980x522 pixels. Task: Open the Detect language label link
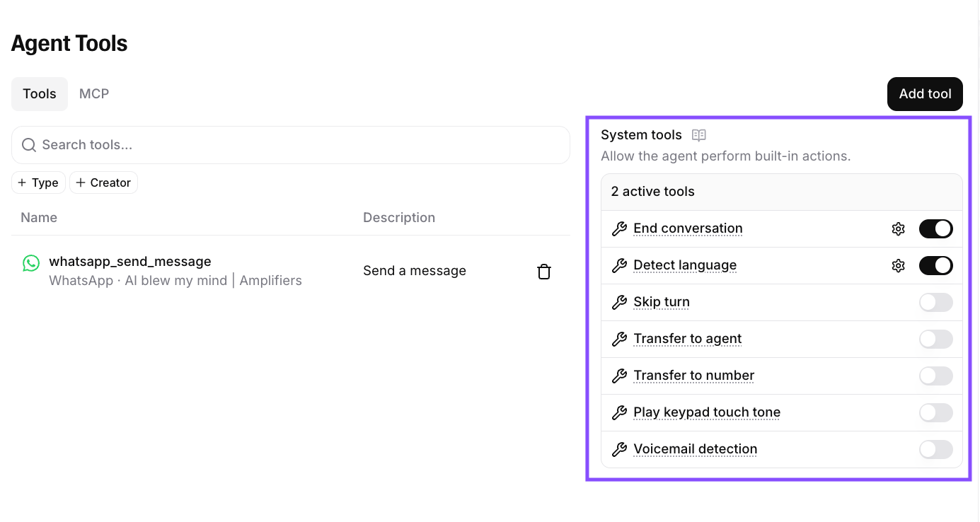pos(685,265)
